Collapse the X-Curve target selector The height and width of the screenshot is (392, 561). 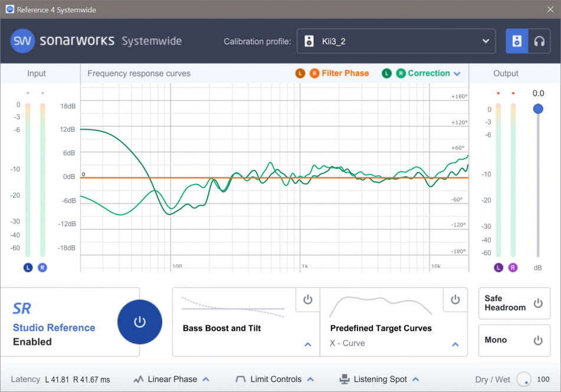[455, 344]
